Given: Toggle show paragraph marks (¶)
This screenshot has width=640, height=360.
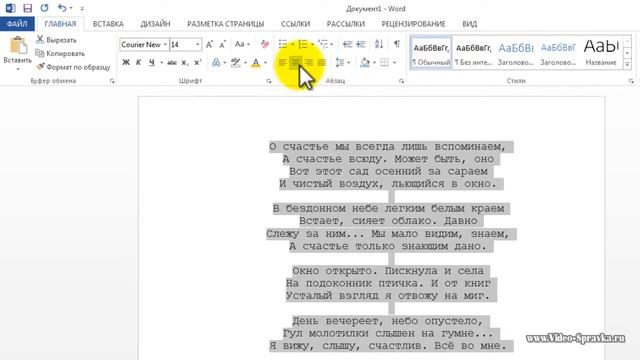Looking at the screenshot, I should [x=397, y=44].
